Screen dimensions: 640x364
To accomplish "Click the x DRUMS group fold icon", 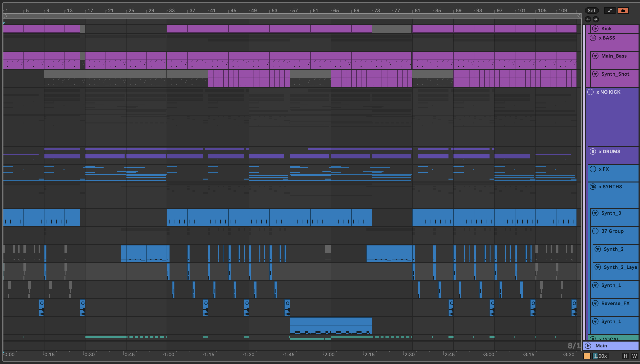I will tap(593, 151).
